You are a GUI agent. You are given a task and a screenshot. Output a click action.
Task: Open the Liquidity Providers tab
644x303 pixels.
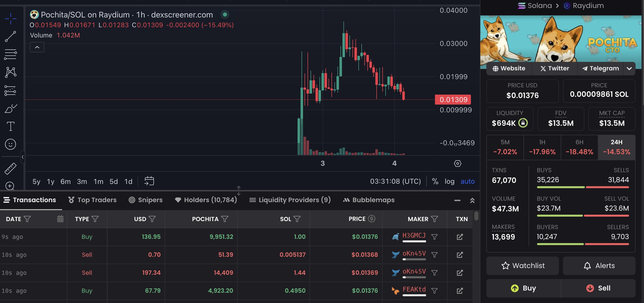pos(290,200)
